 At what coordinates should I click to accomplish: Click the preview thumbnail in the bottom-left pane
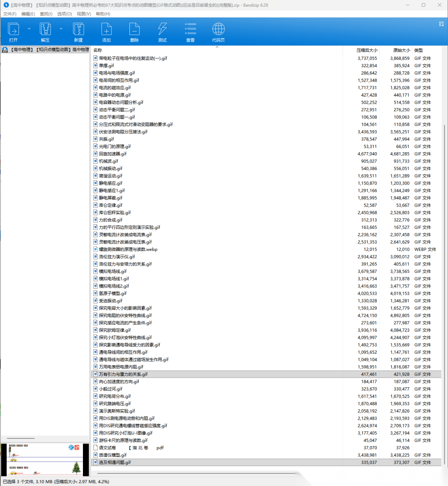(45, 459)
